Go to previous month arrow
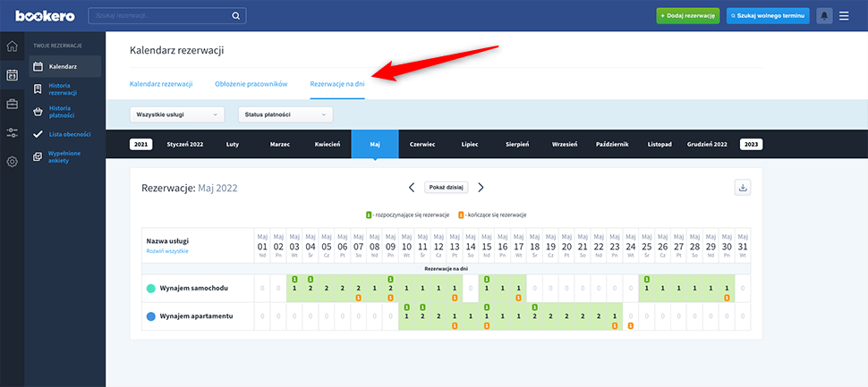This screenshot has height=387, width=868. coord(412,188)
